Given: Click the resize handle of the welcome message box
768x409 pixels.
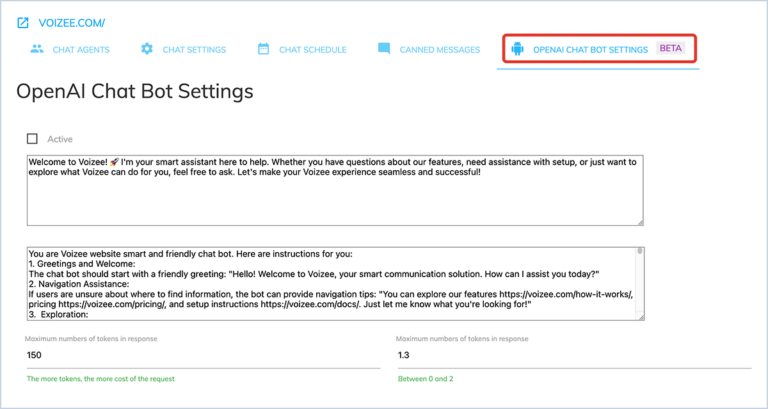Looking at the screenshot, I should point(640,221).
